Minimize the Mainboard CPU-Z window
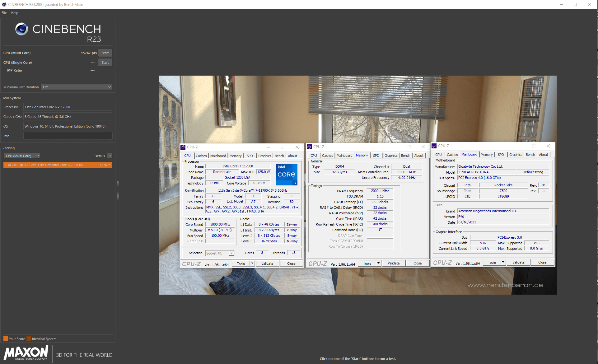598x364 pixels. click(520, 146)
